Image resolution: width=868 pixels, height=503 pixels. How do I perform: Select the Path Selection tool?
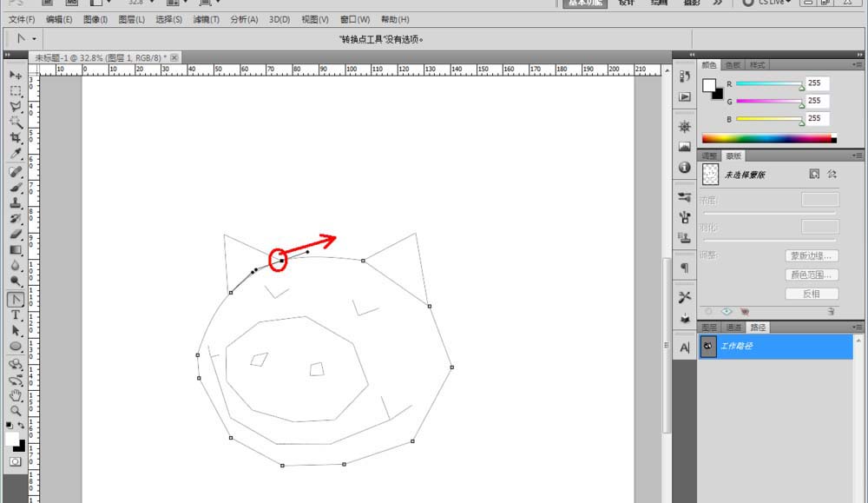coord(16,331)
